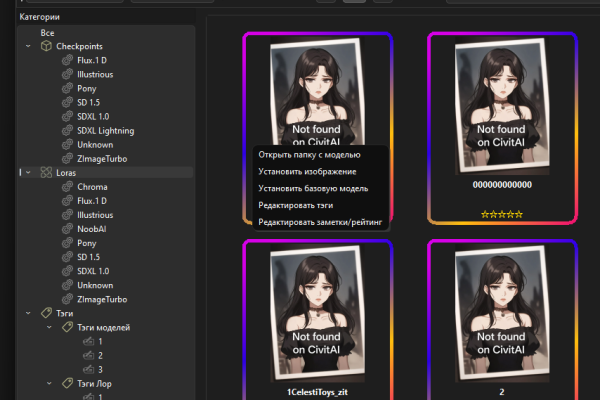
Task: Collapse the Тэги моделей node
Action: (x=49, y=327)
